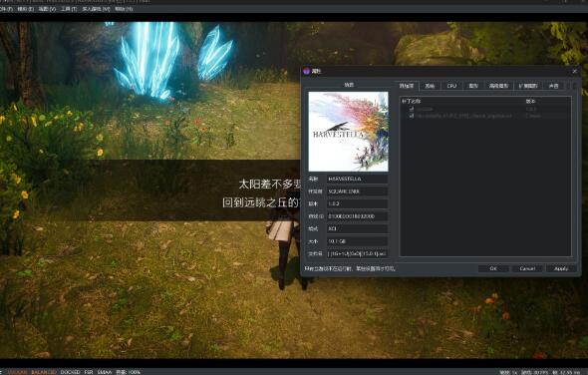Image resolution: width=588 pixels, height=375 pixels.
Task: Click the OK button in properties dialog
Action: tap(493, 268)
